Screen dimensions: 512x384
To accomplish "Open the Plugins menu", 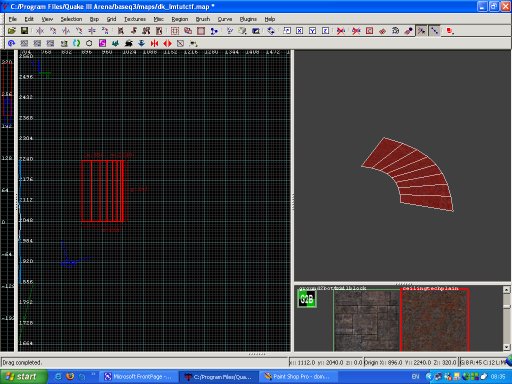I will pyautogui.click(x=248, y=19).
